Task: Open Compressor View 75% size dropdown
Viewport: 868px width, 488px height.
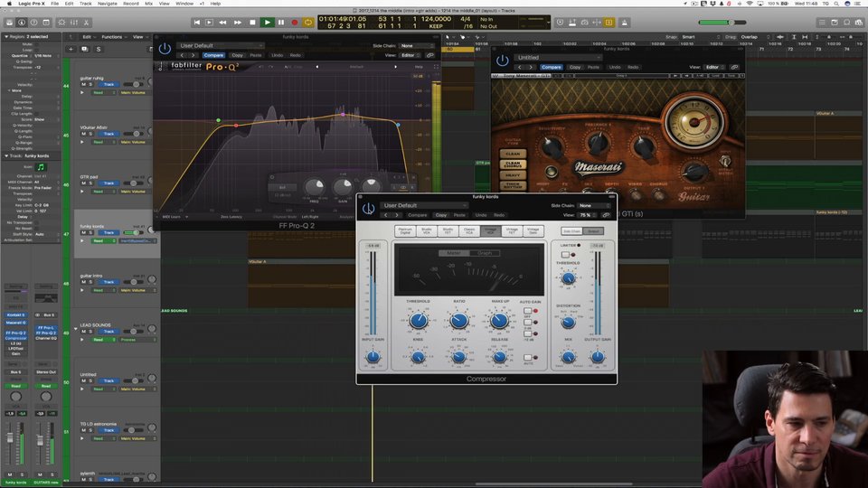Action: coord(588,215)
